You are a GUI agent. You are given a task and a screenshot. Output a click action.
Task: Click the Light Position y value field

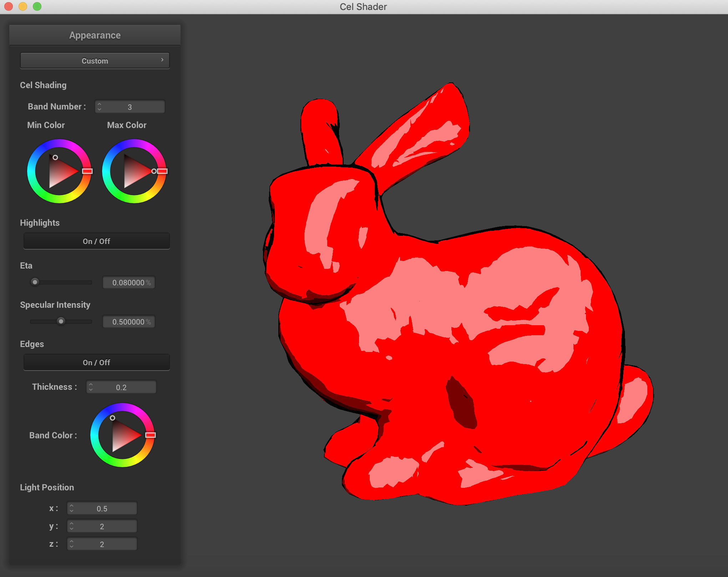click(102, 526)
